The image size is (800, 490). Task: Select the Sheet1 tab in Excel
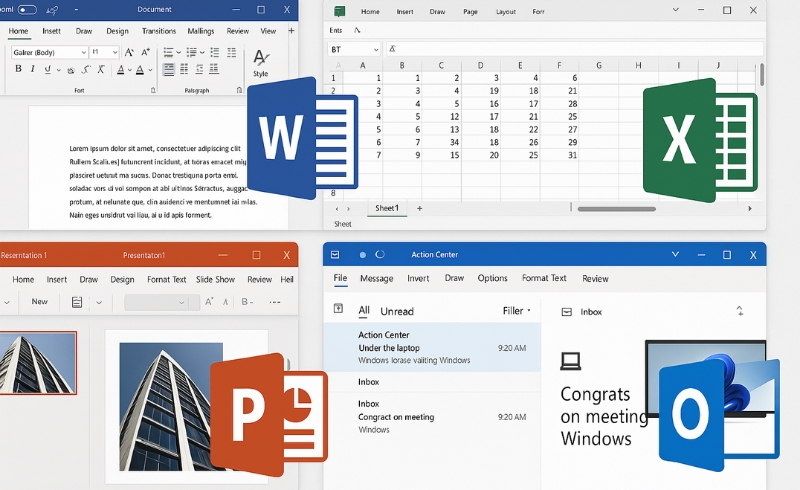[387, 208]
